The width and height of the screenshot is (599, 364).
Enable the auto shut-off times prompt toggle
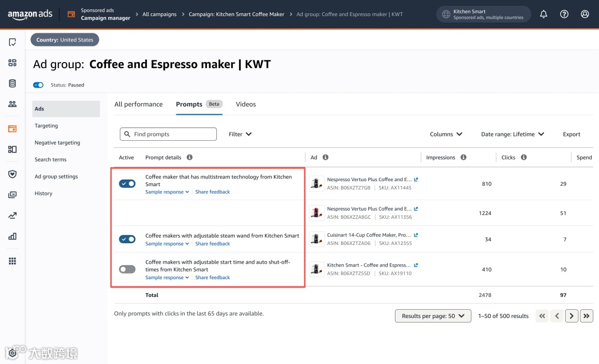[127, 269]
